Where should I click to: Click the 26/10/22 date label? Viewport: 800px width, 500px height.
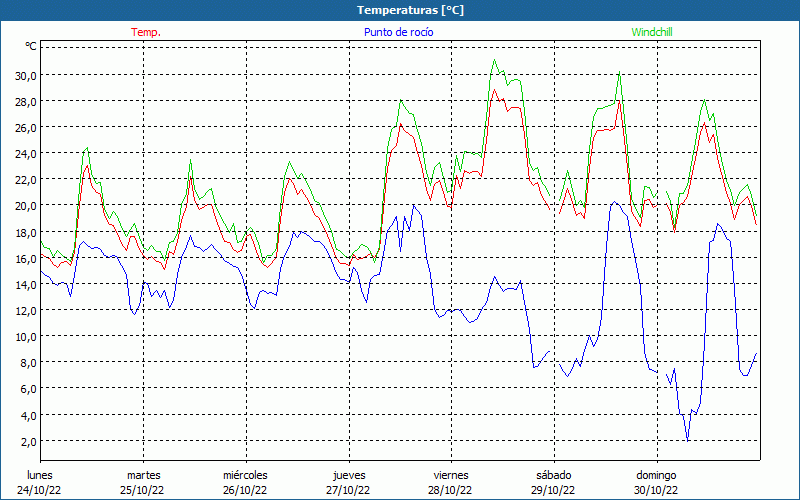coord(245,490)
